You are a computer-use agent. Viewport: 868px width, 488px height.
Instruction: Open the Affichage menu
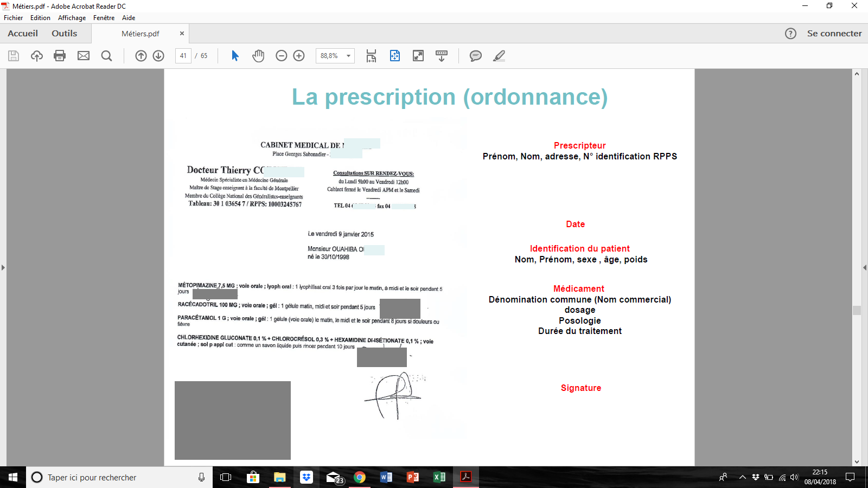coord(72,18)
